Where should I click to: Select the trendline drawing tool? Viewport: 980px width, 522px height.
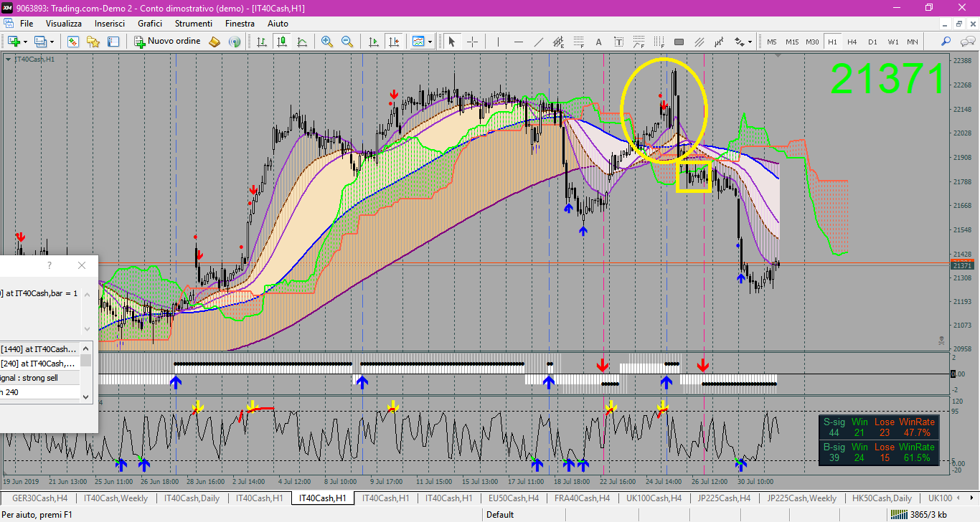tap(539, 42)
